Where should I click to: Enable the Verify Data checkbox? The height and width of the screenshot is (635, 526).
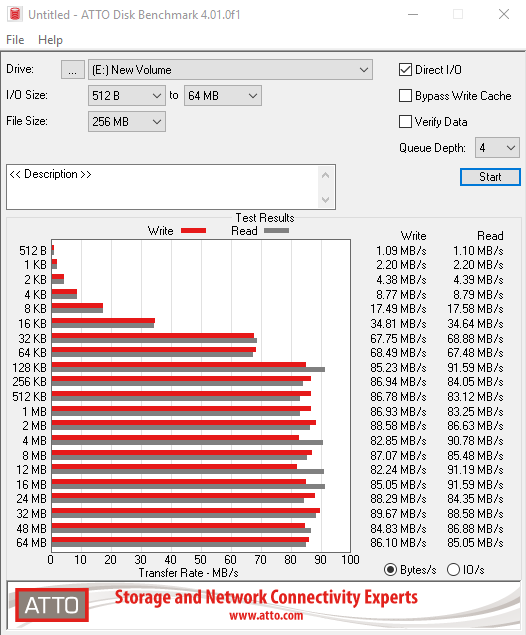[405, 121]
